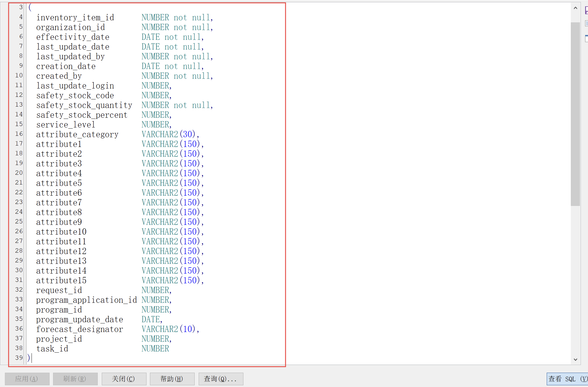Click the 查看 SQL (V) button
Viewport: 588px width, 387px height.
click(x=567, y=379)
